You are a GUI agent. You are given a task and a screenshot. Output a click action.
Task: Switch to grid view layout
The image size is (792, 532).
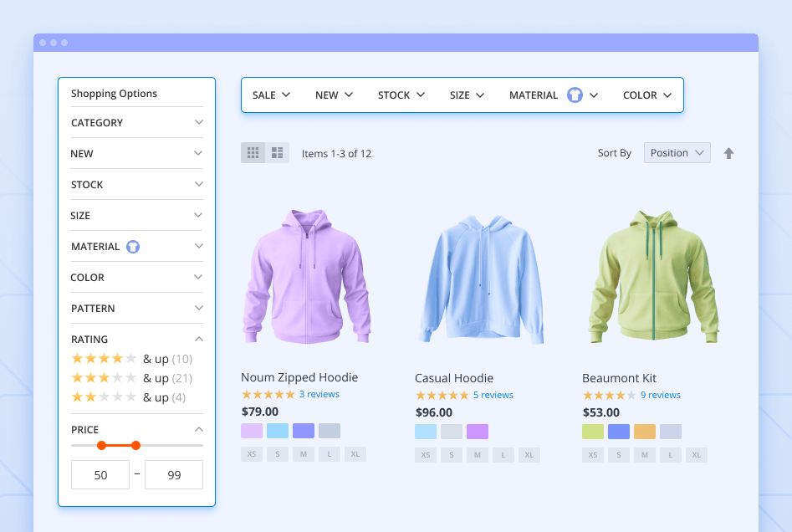253,153
